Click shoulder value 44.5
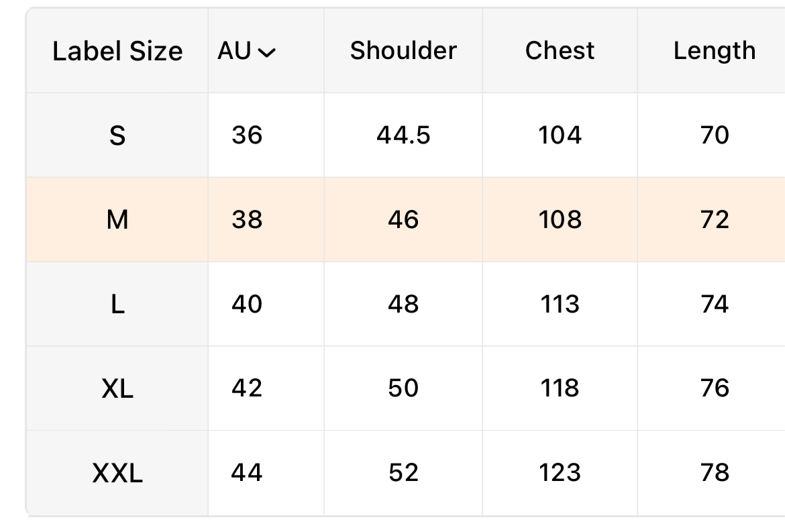Viewport: 785px width, 532px height. tap(403, 136)
